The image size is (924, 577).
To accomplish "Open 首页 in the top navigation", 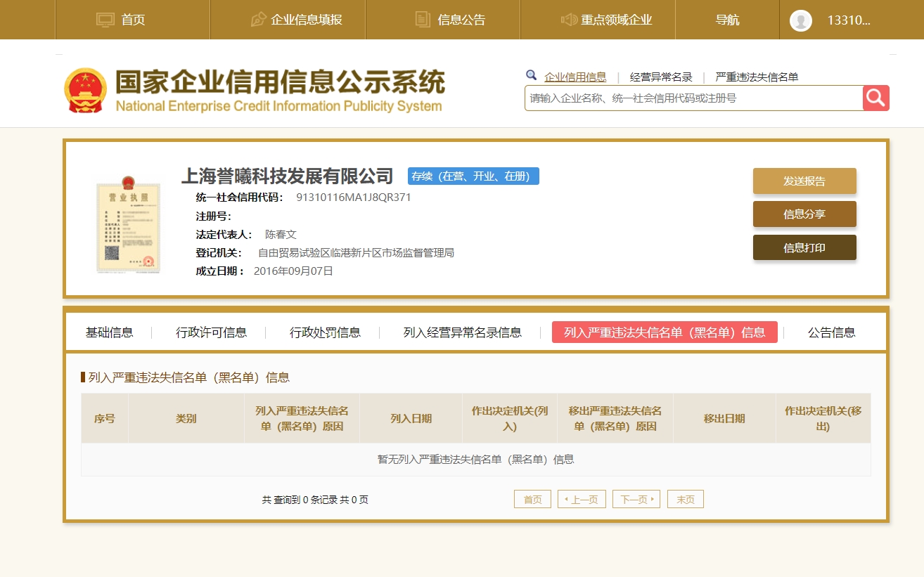I will click(133, 20).
